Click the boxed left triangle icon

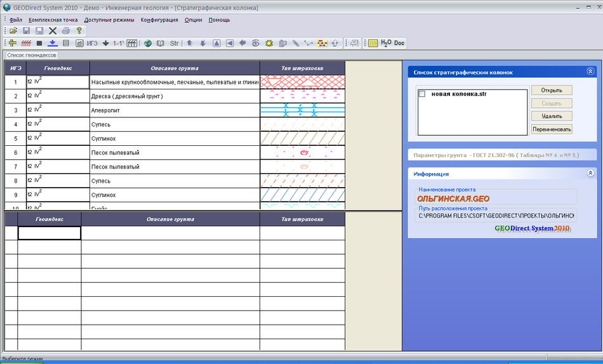[x=230, y=43]
